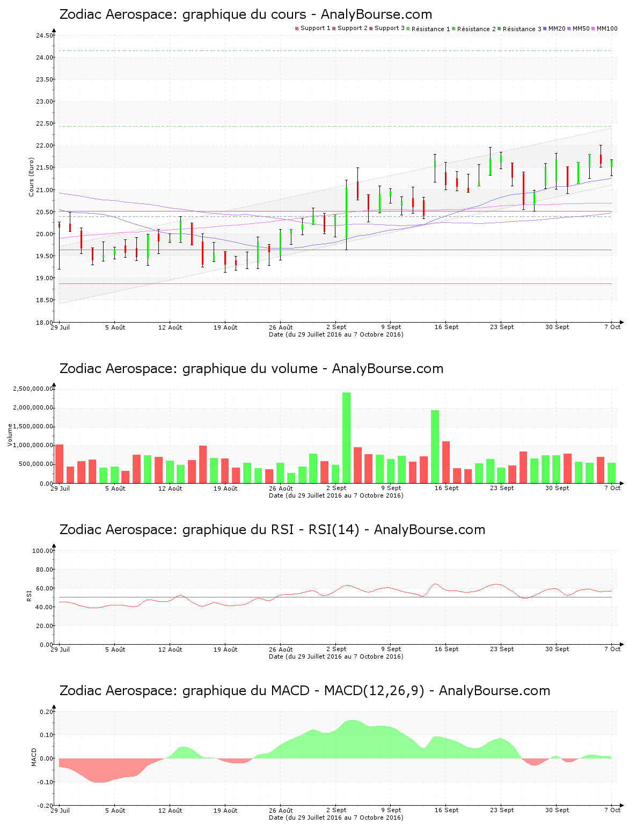Click the 'Cours (Euro)' axis label
Screen dimensions: 644x832
click(31, 177)
